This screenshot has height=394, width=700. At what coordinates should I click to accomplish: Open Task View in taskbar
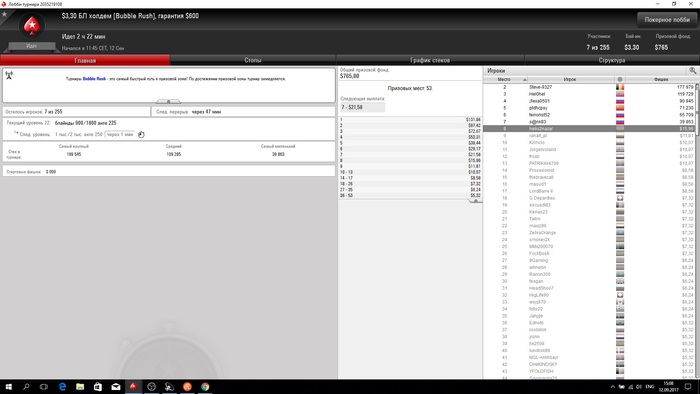[x=44, y=387]
